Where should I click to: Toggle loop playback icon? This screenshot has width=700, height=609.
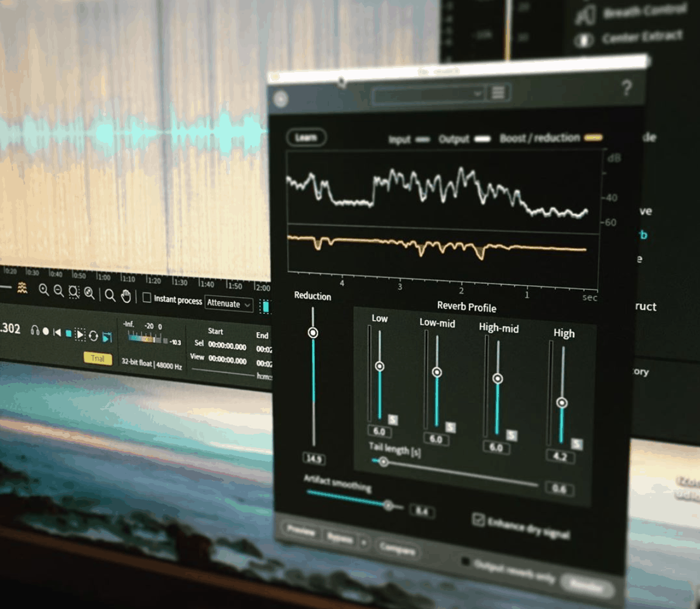coord(93,336)
